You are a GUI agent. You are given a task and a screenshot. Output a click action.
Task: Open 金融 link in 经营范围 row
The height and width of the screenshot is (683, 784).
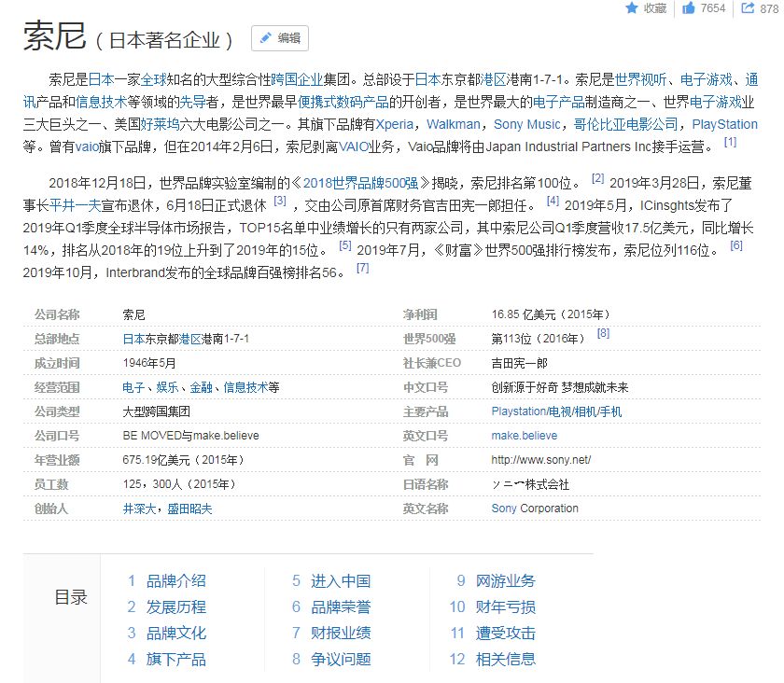click(201, 387)
